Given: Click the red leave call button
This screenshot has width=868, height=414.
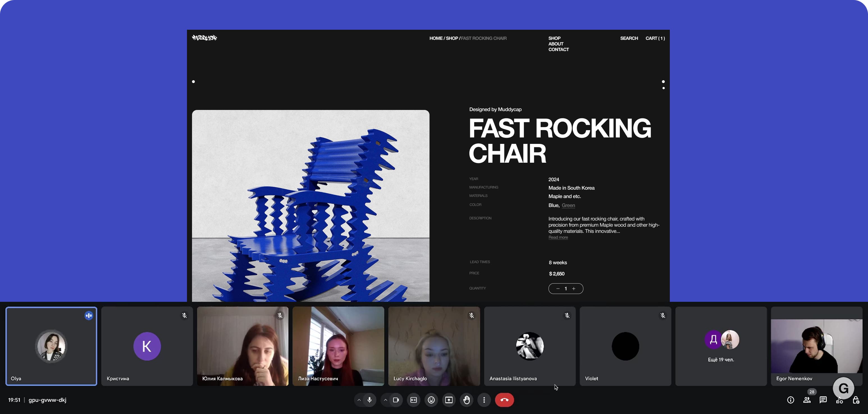Looking at the screenshot, I should pyautogui.click(x=504, y=400).
